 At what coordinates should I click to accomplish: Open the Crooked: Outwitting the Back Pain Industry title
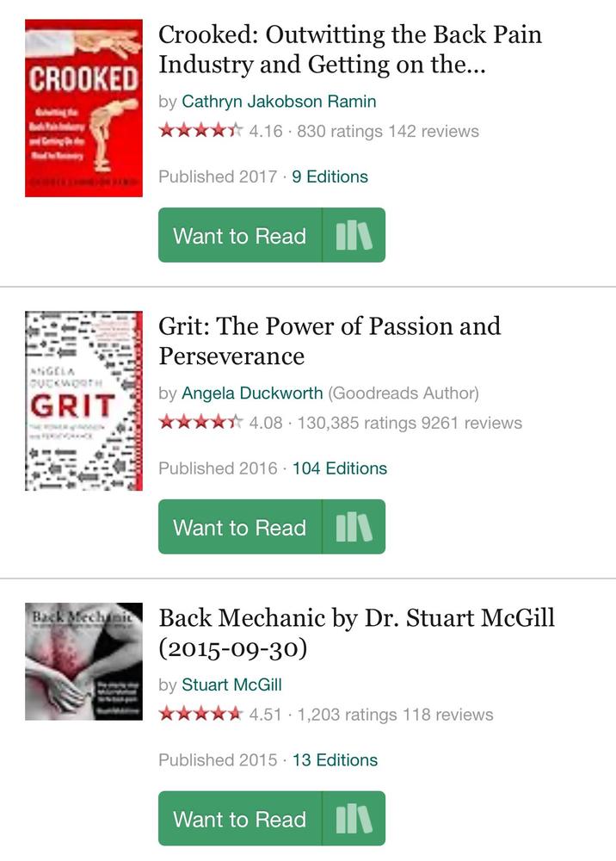(x=348, y=49)
